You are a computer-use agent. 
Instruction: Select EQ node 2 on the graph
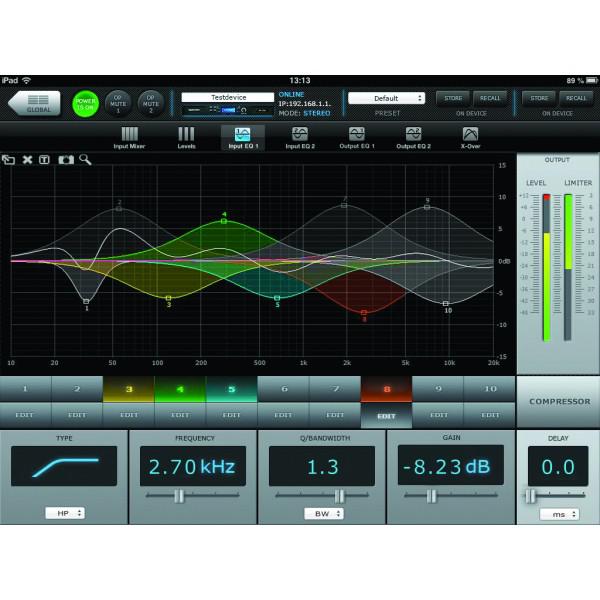(x=119, y=209)
